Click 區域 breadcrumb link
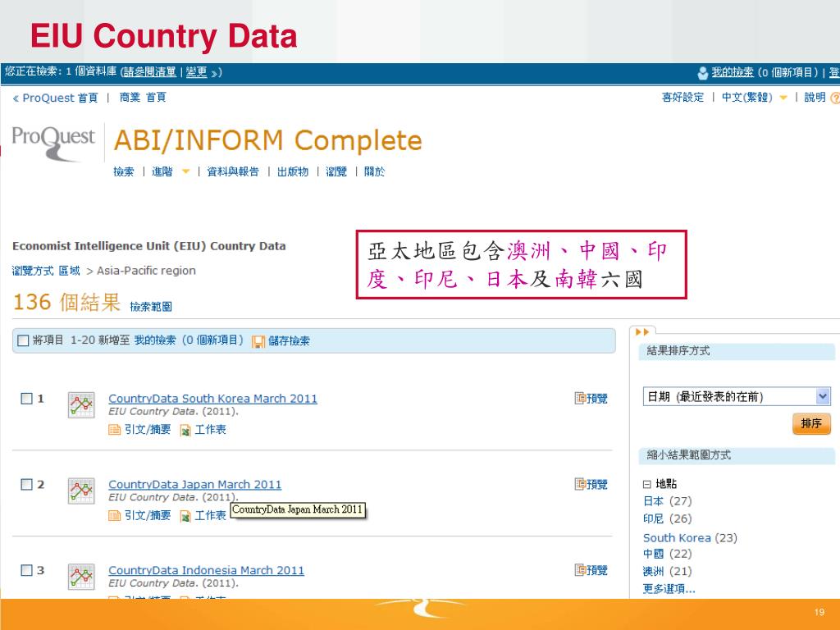840x630 pixels. (69, 271)
